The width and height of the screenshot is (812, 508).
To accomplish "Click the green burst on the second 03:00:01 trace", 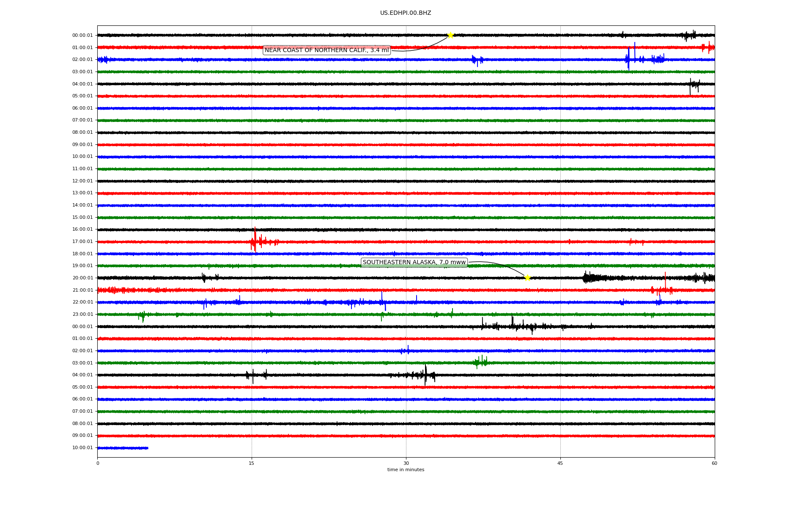I will (480, 362).
